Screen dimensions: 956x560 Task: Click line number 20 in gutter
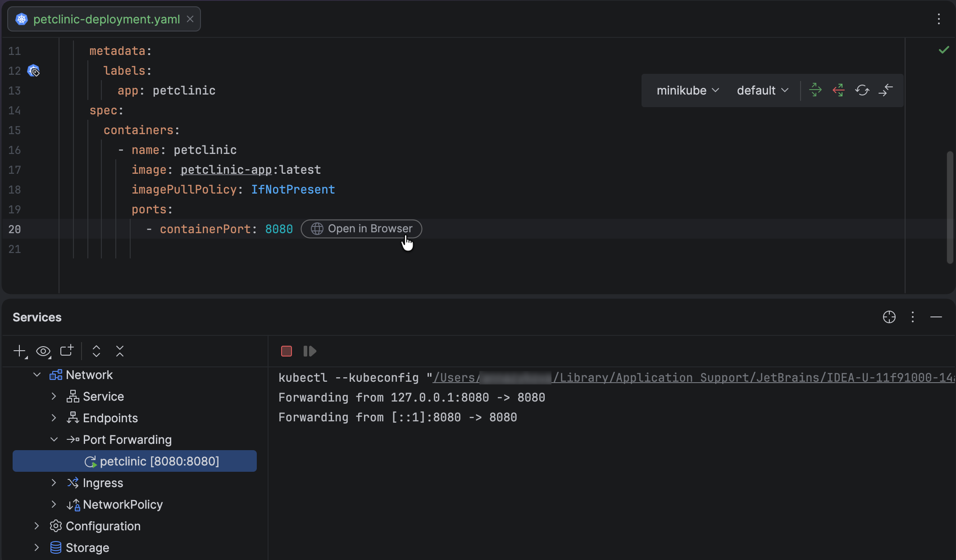tap(14, 229)
